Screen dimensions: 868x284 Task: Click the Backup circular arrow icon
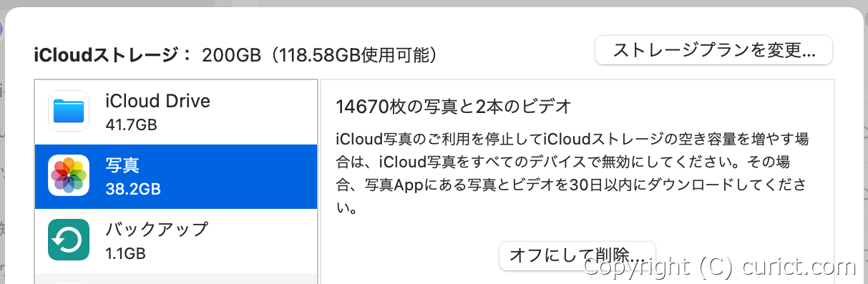[x=69, y=240]
